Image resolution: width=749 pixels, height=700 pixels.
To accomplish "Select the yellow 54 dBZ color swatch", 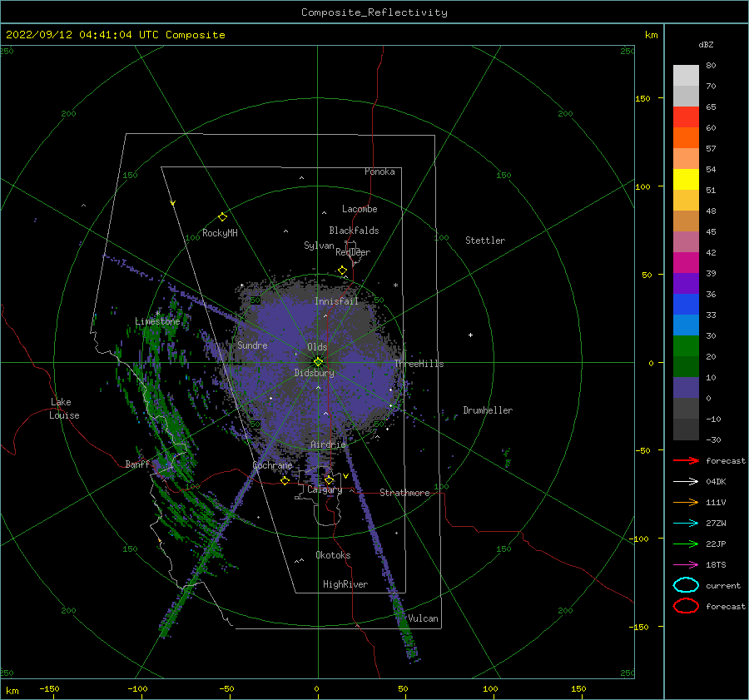I will pyautogui.click(x=686, y=179).
